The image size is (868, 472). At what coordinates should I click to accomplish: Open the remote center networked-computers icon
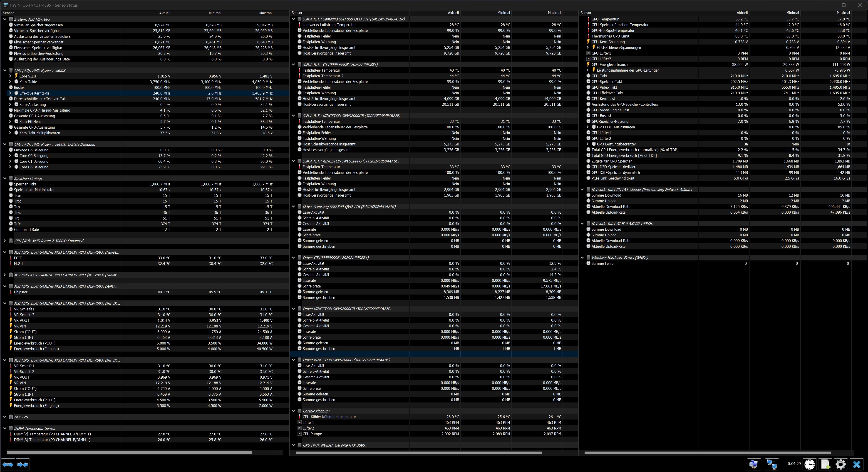(x=772, y=464)
